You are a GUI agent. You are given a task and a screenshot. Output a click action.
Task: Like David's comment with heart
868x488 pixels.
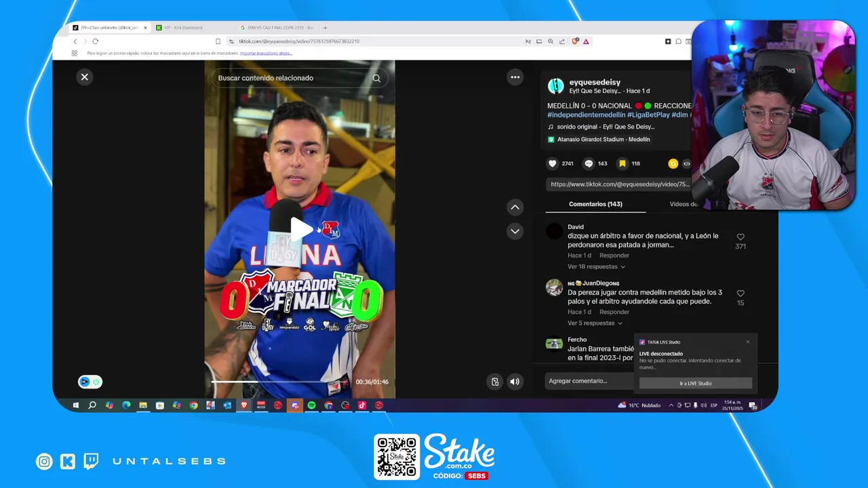pyautogui.click(x=741, y=237)
